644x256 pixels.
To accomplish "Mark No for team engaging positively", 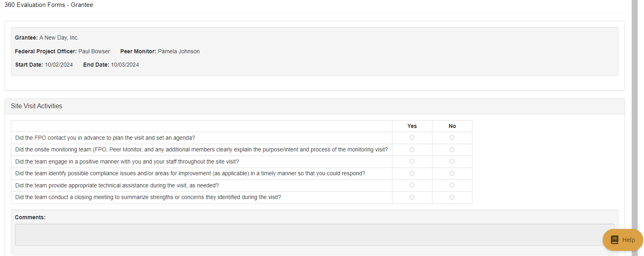I will coord(452,162).
